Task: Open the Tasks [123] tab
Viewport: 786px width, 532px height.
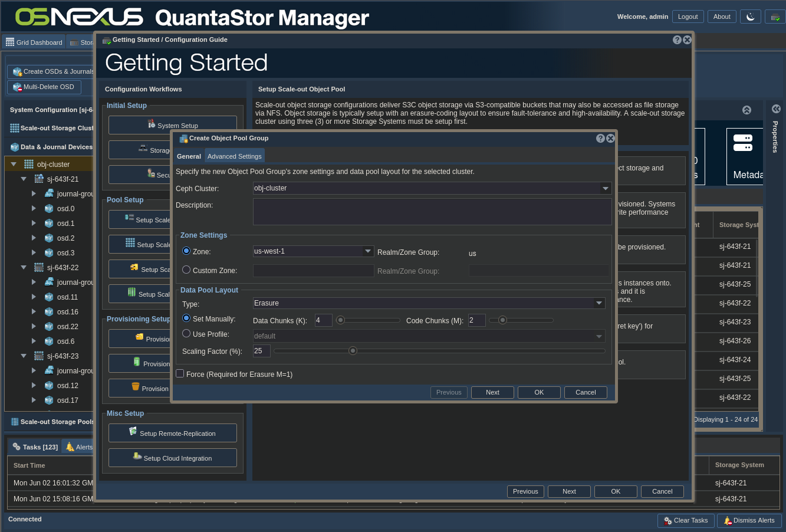Action: (x=35, y=447)
